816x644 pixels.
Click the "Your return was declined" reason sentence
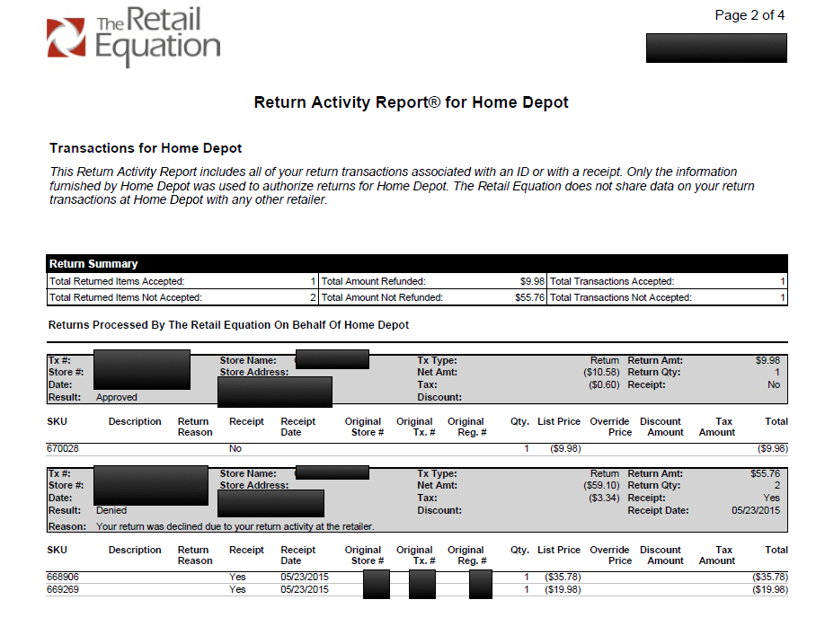235,526
